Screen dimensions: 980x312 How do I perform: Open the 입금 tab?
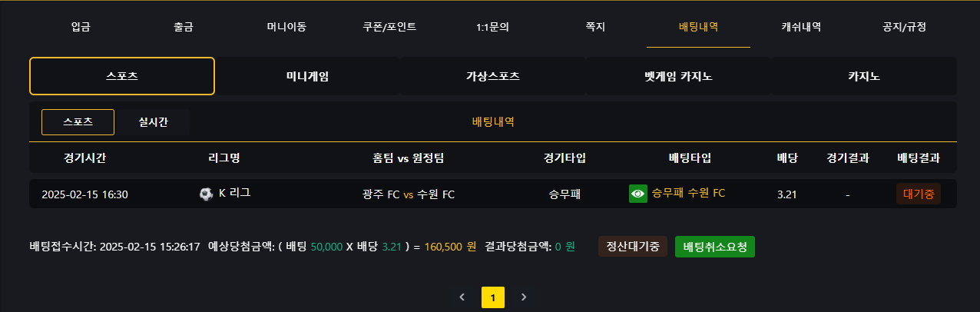pos(81,27)
